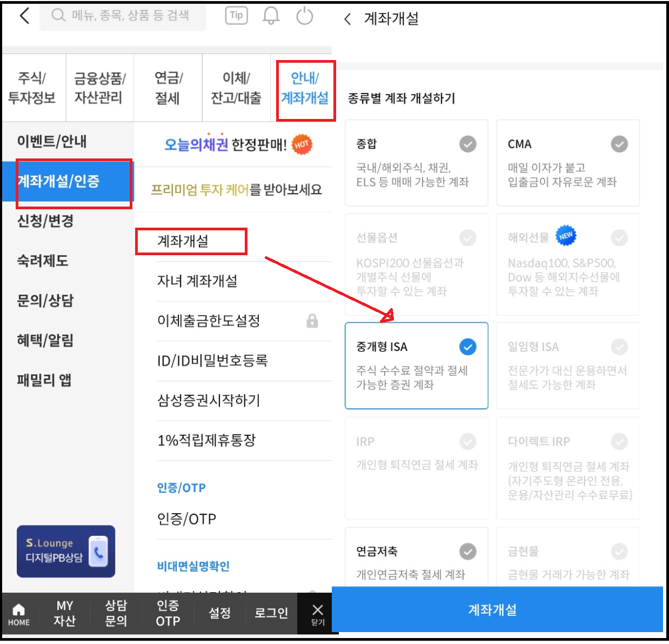
Task: Deselect the 중개형 ISA account
Action: point(467,347)
